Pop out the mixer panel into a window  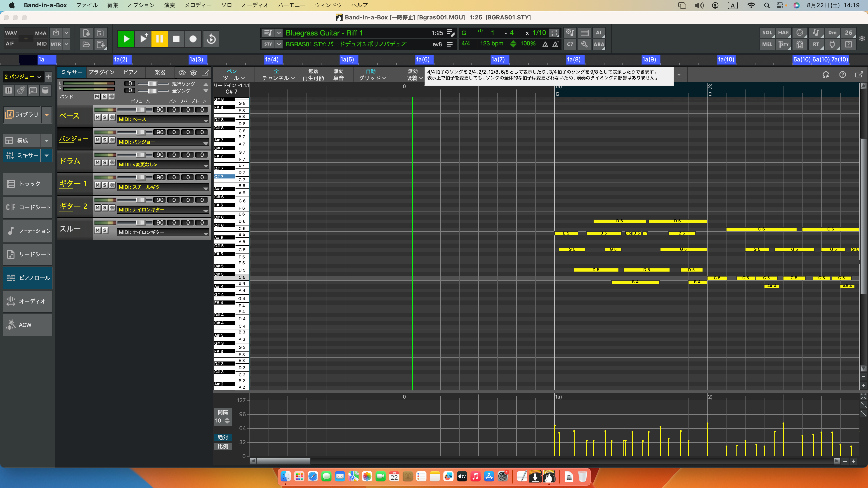tap(205, 72)
